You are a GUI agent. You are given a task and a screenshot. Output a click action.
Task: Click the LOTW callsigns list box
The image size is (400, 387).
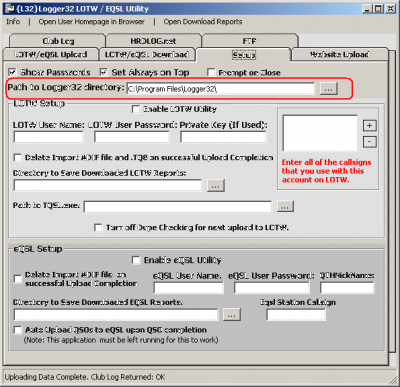[320, 133]
